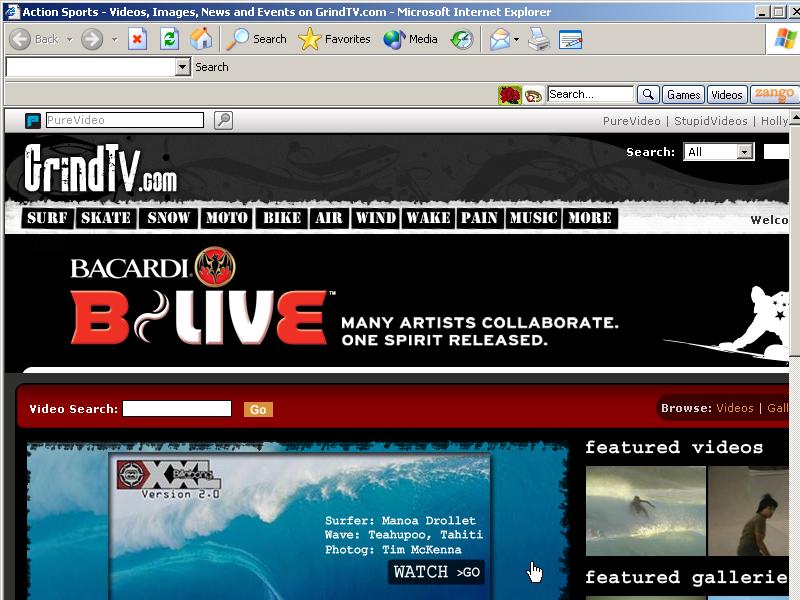Click the GrindTV.com logo

point(101,169)
